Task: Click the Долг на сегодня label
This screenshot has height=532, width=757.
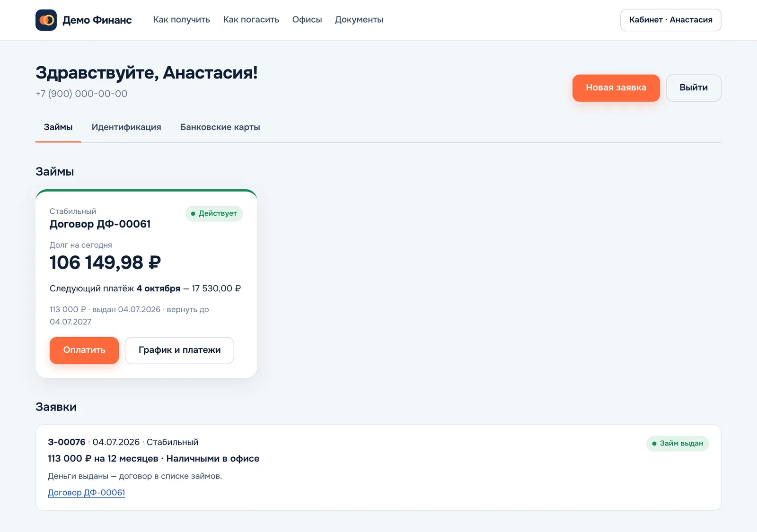Action: click(x=81, y=245)
